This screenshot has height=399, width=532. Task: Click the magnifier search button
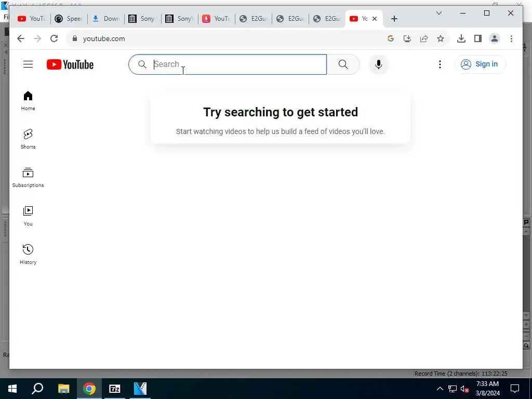343,64
